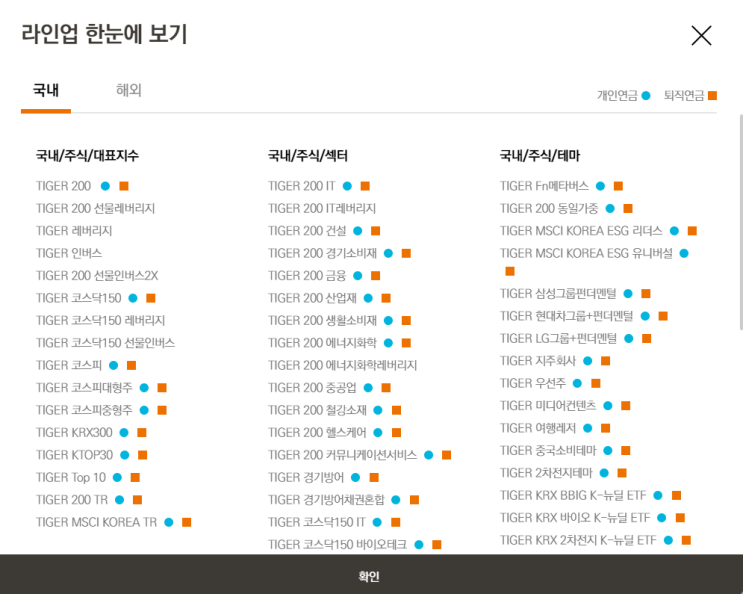The image size is (743, 594).
Task: Open TIGER 200 선물인버스2X
Action: point(97,275)
